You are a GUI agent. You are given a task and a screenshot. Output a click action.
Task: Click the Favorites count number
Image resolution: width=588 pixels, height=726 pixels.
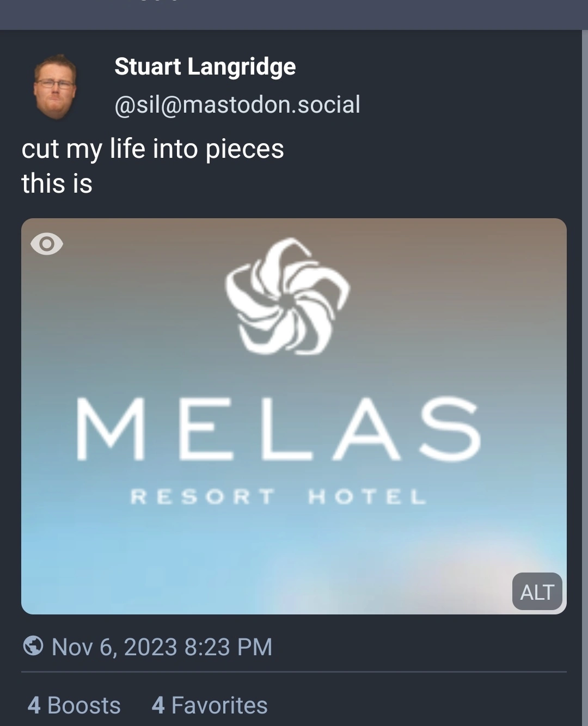(158, 705)
